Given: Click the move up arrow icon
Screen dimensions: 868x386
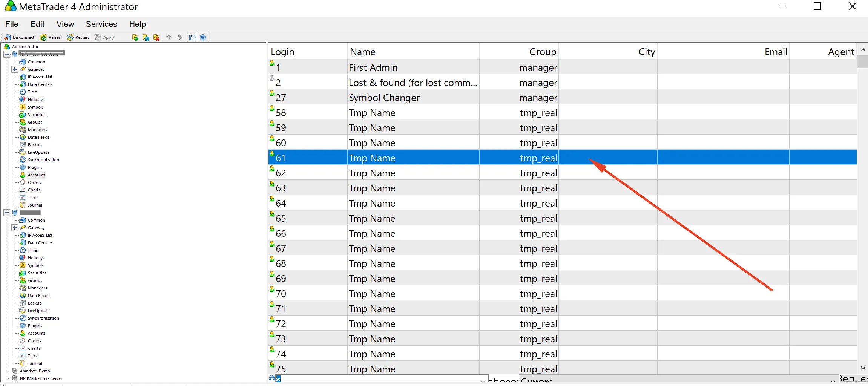Looking at the screenshot, I should [169, 37].
